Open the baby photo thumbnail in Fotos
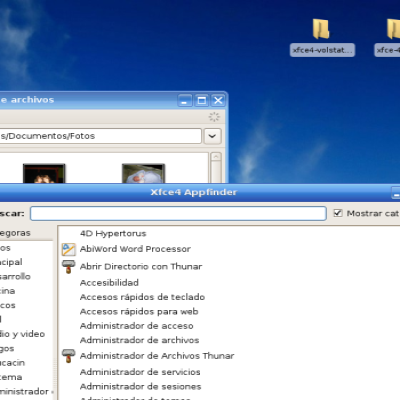This screenshot has width=400, height=400. [x=143, y=173]
